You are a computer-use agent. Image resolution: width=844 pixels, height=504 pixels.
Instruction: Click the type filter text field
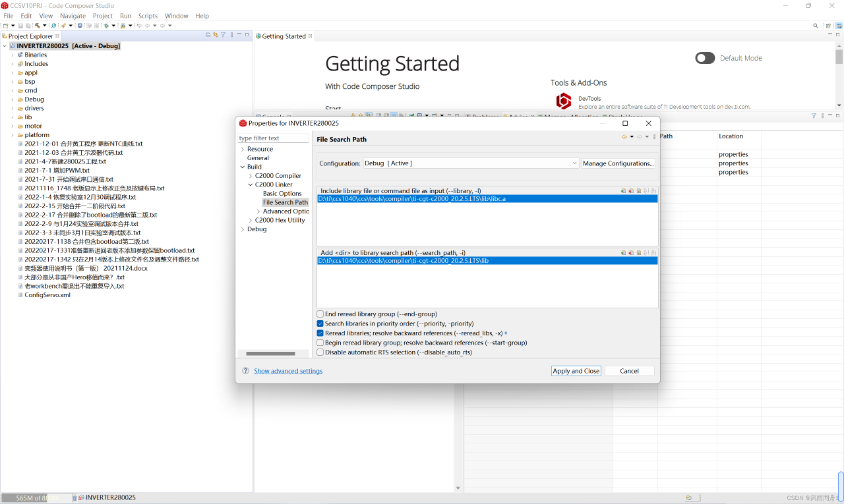tap(274, 138)
